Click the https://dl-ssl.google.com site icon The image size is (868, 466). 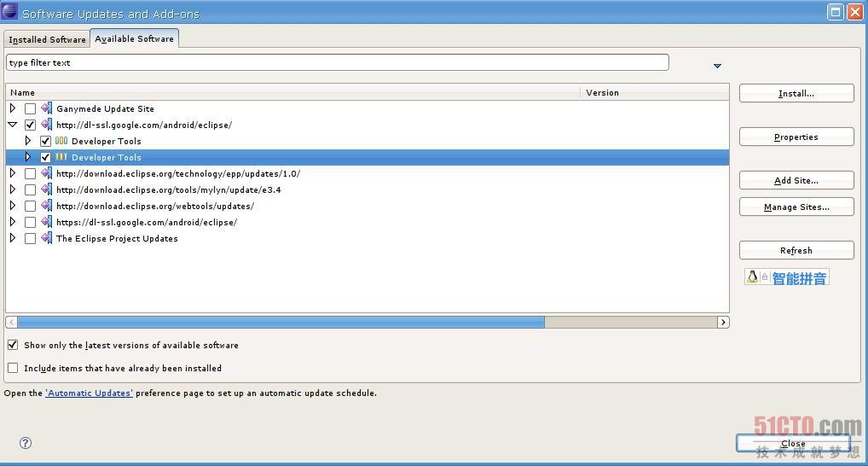point(47,222)
